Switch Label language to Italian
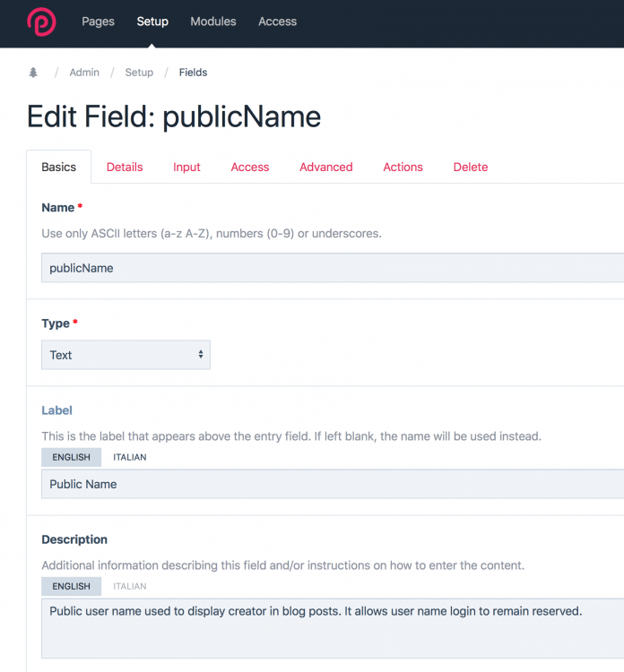 point(130,457)
